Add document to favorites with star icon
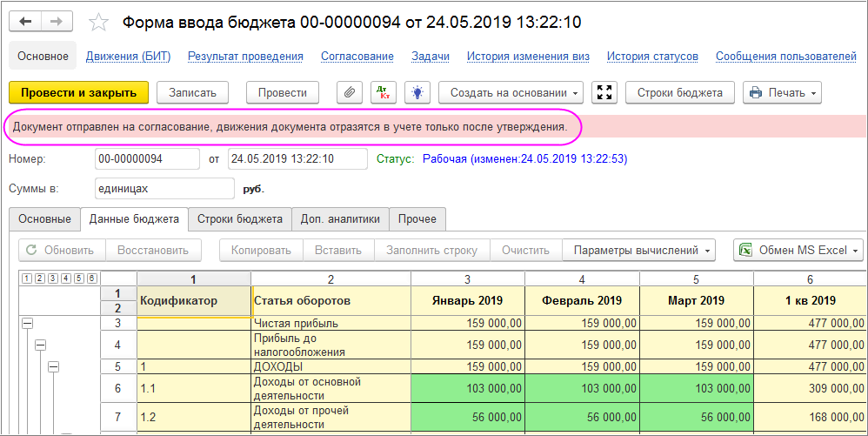Screen dimensions: 868x436 [x=98, y=22]
